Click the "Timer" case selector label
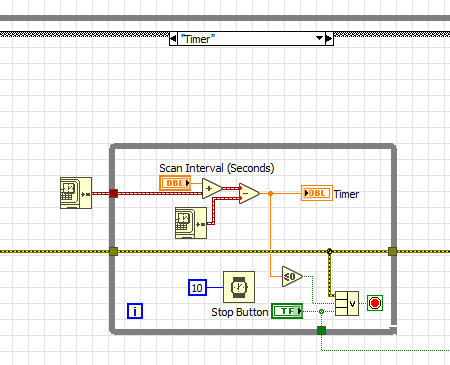The image size is (450, 365). (198, 39)
